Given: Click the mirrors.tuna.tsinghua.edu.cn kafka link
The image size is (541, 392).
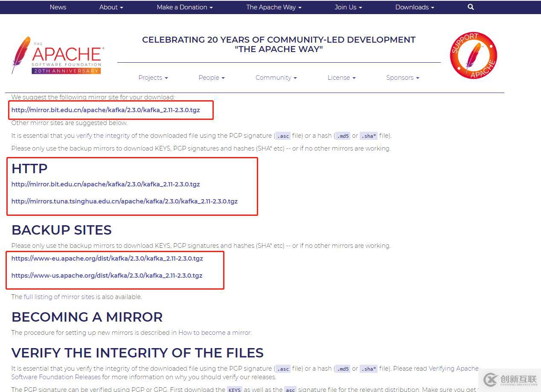Looking at the screenshot, I should [125, 201].
